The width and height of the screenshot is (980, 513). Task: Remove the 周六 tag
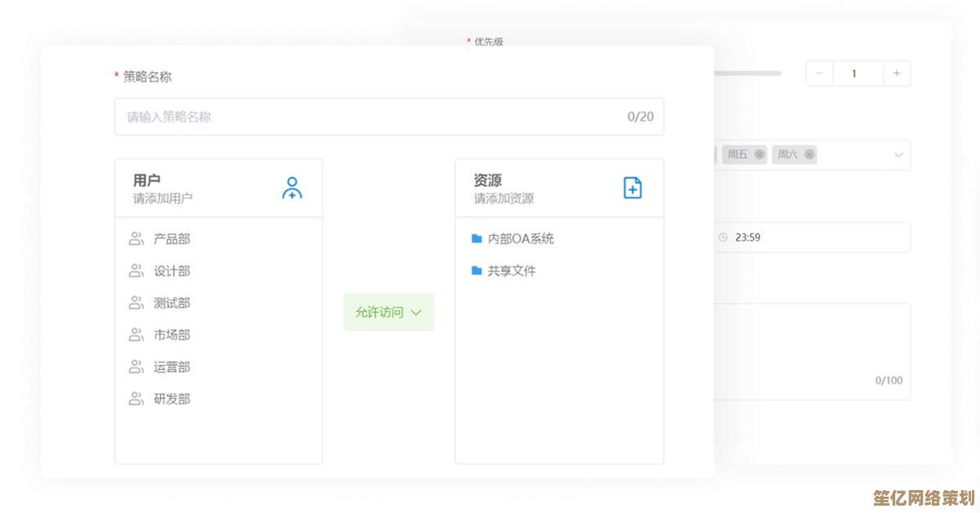(x=809, y=154)
